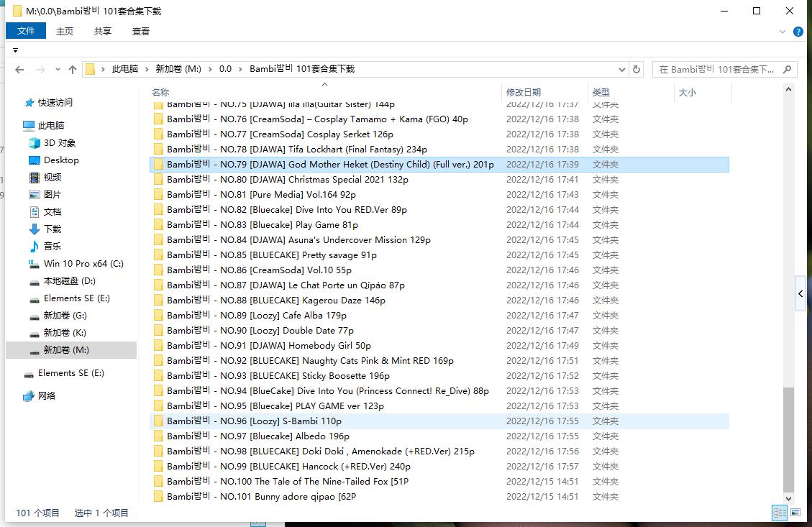Open the 音乐 folder in sidebar
This screenshot has height=527, width=812.
pyautogui.click(x=53, y=246)
